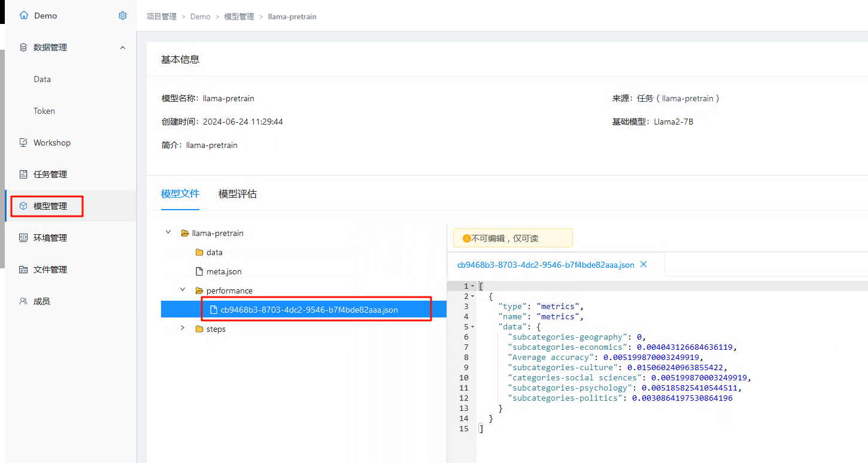Open the Token menu item

[x=44, y=111]
